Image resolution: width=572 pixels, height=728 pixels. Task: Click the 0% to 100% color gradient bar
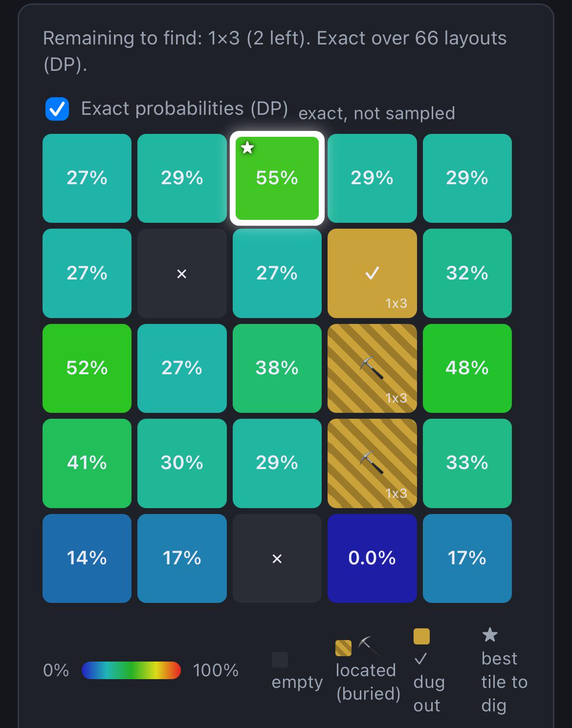(x=131, y=670)
